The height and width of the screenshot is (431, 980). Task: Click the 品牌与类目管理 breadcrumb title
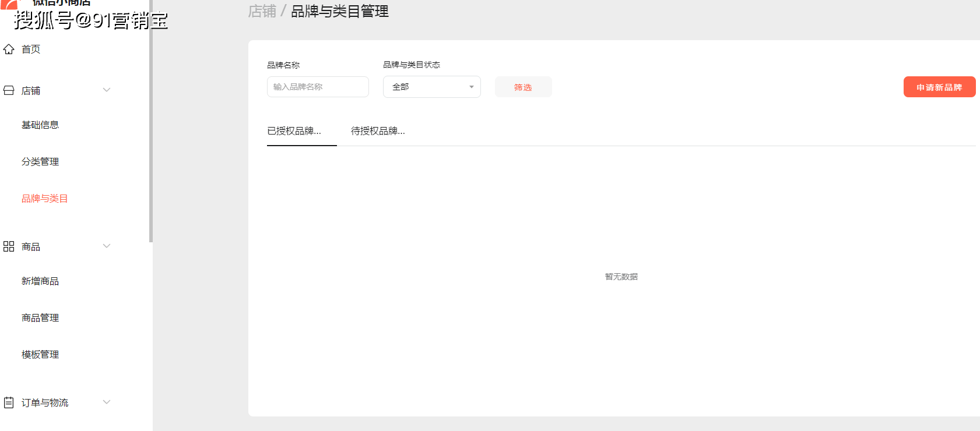tap(340, 11)
